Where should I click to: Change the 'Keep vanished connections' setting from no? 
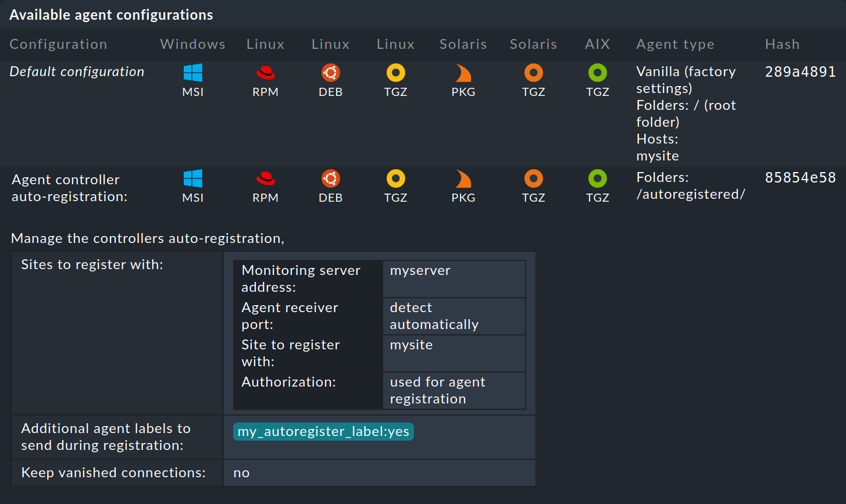242,473
